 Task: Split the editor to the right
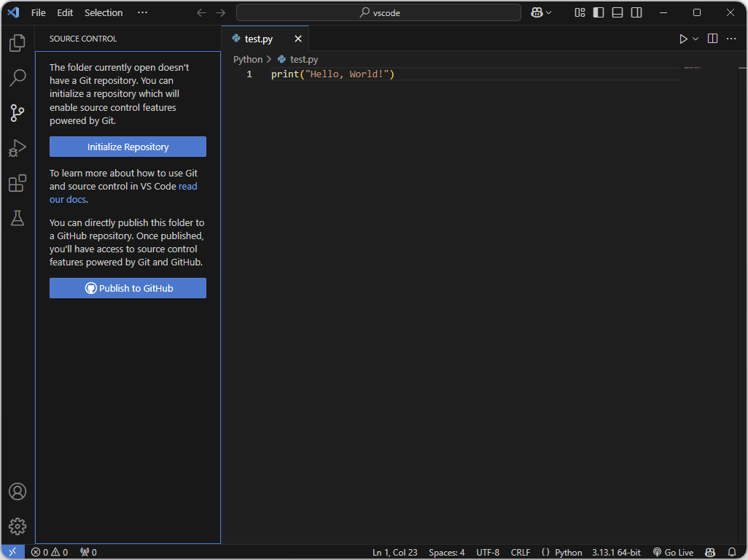(713, 39)
